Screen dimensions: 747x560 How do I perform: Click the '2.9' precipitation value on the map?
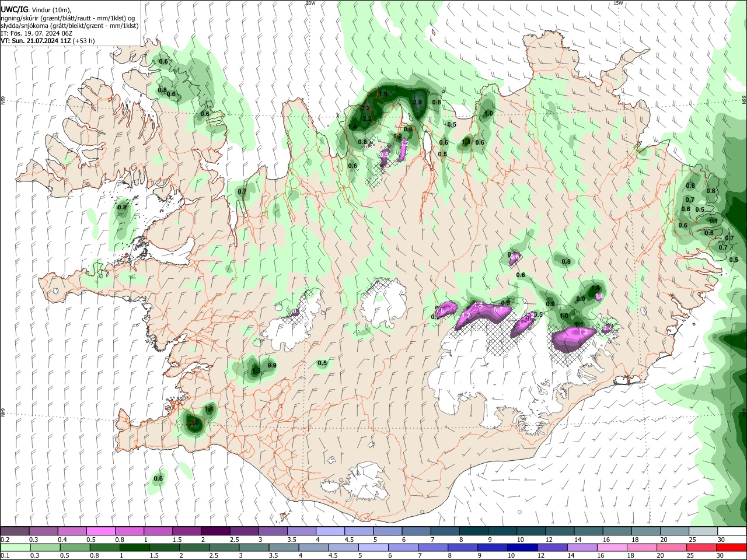[x=417, y=103]
